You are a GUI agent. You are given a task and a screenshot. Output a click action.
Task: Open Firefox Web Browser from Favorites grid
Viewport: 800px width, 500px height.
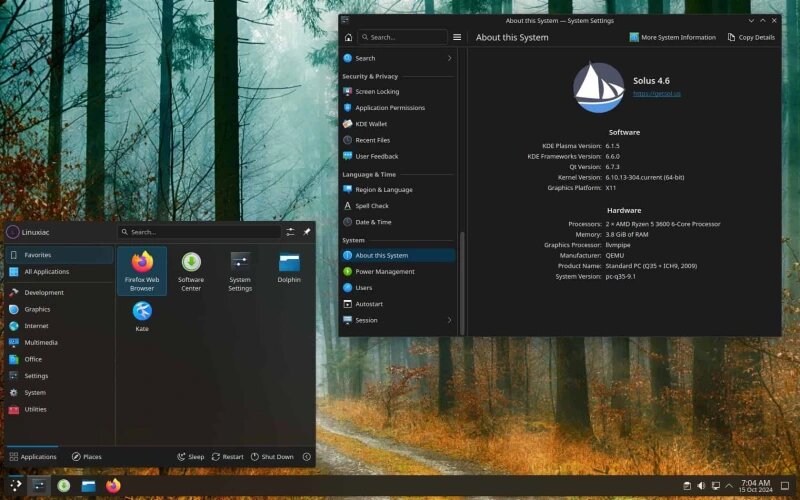[142, 271]
